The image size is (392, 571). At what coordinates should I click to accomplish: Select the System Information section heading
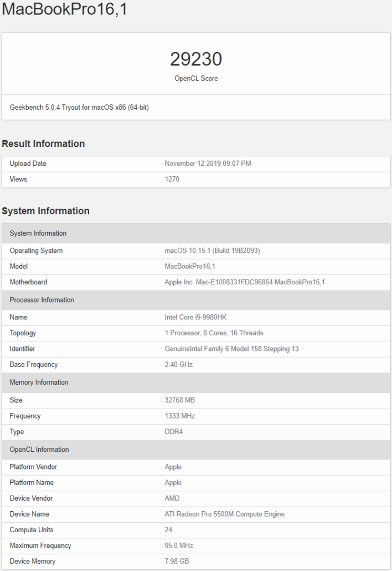tap(45, 211)
